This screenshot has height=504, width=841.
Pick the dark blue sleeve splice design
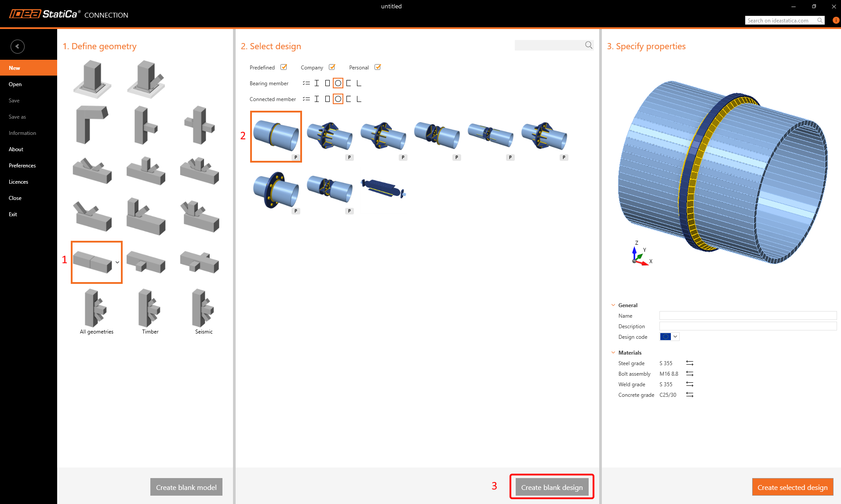coord(383,188)
